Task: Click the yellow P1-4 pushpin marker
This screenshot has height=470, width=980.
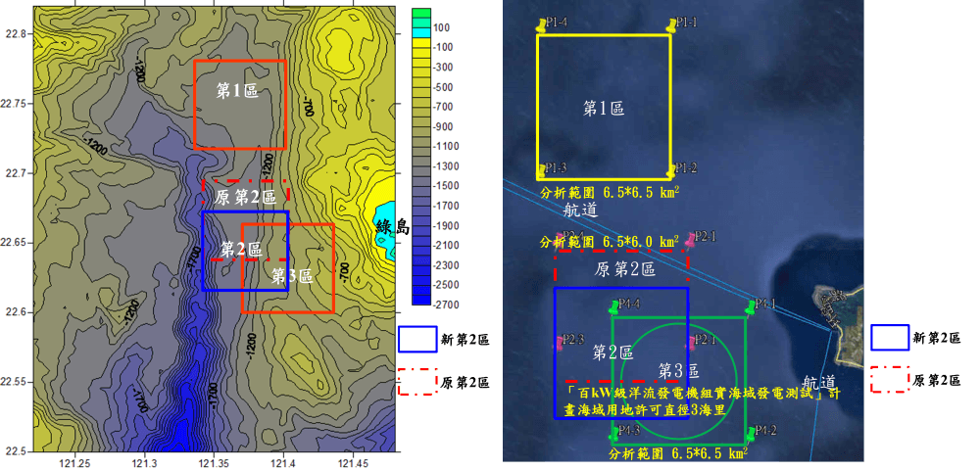Action: click(x=540, y=25)
